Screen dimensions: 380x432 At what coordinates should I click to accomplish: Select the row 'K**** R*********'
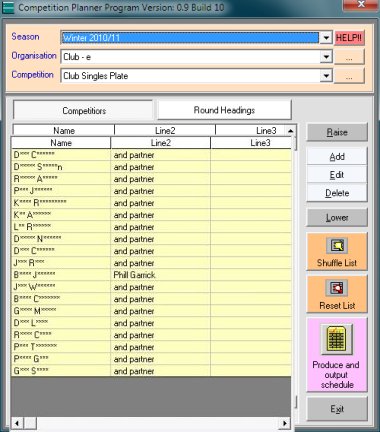coord(151,203)
